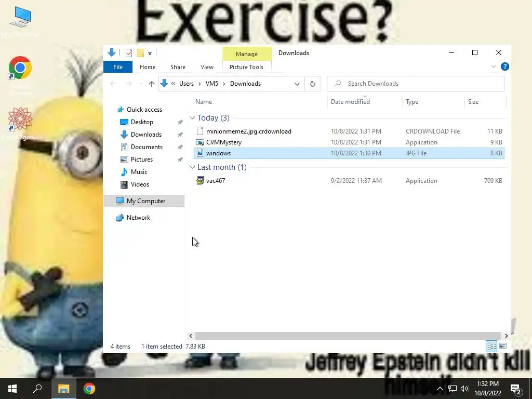
Task: Select the Manage contextual tab
Action: pos(247,54)
